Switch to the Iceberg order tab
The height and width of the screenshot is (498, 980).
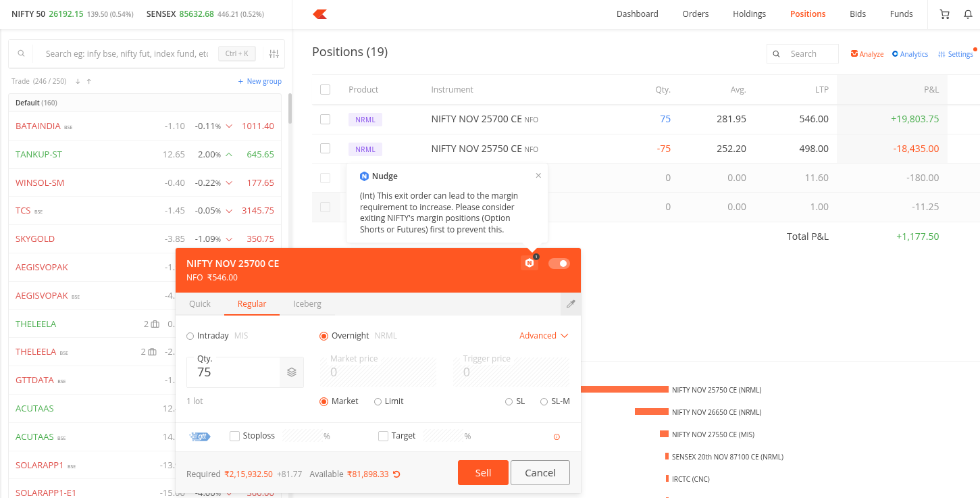tap(307, 304)
